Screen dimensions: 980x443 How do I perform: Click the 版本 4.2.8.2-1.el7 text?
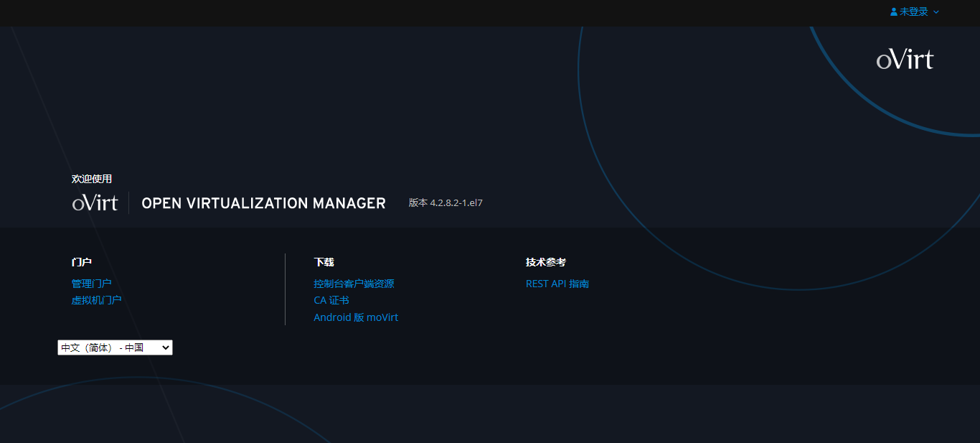click(x=446, y=203)
